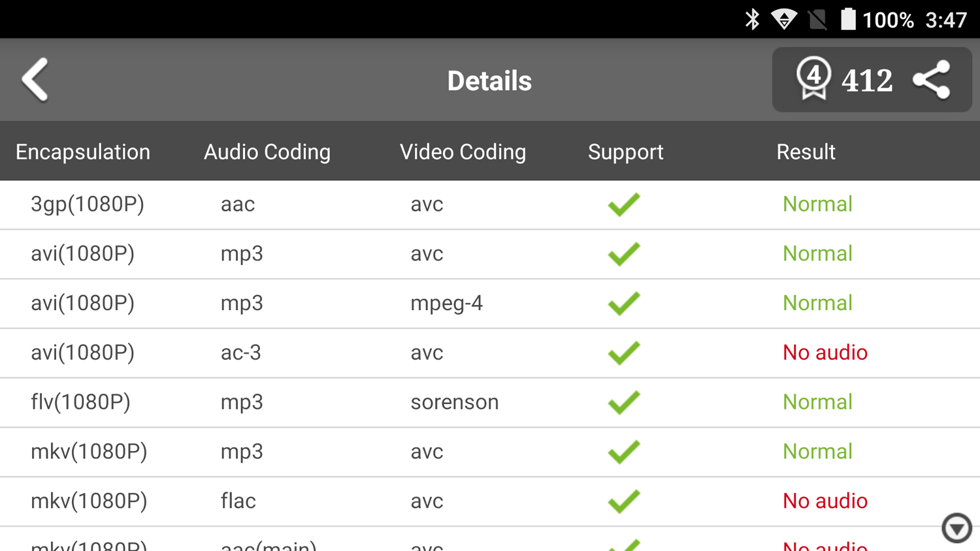The width and height of the screenshot is (980, 551).
Task: Tap the no-SIM status icon
Action: point(817,20)
